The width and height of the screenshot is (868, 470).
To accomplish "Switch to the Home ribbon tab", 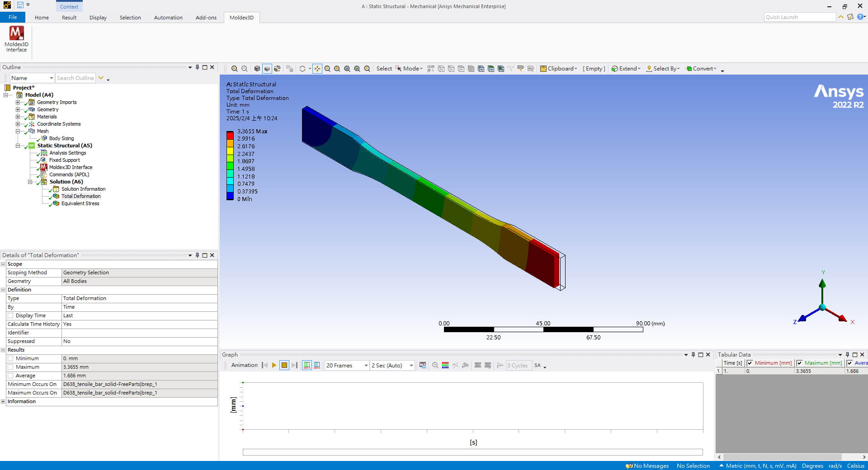I will pos(42,18).
